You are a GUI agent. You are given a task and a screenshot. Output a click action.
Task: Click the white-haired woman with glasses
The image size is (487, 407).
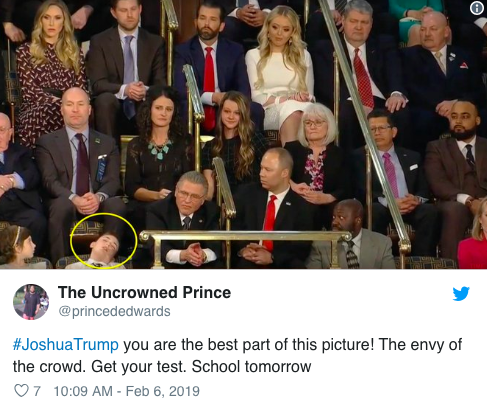coord(316,150)
